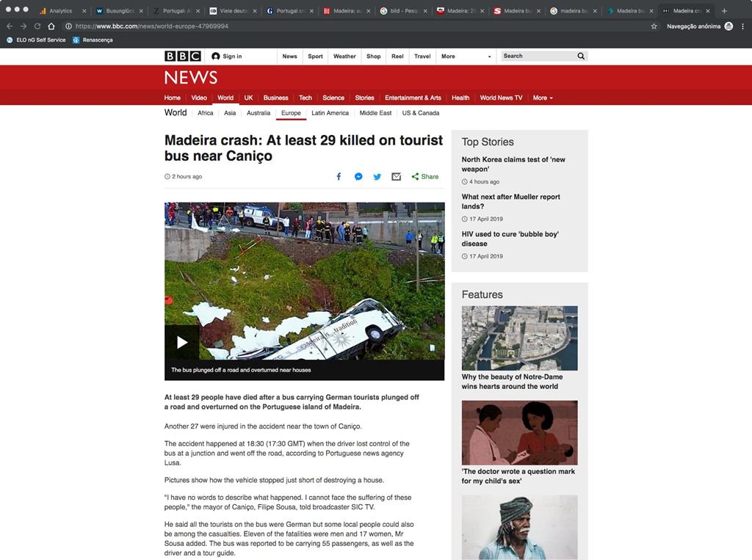
Task: Open the Share options
Action: pos(425,176)
